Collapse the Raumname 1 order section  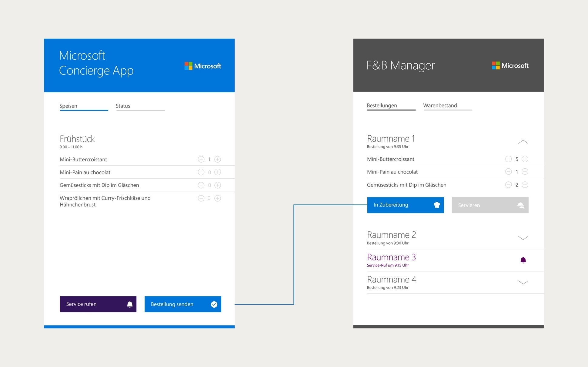[523, 142]
